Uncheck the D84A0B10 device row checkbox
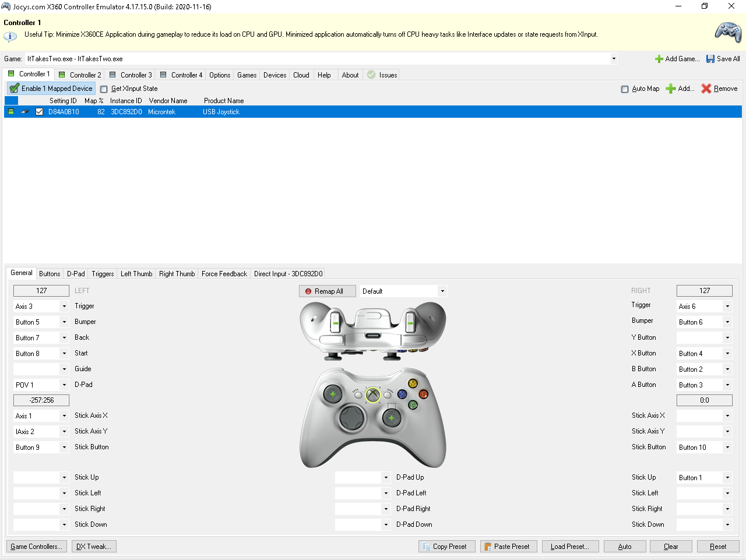Viewport: 746px width, 560px height. [x=40, y=112]
